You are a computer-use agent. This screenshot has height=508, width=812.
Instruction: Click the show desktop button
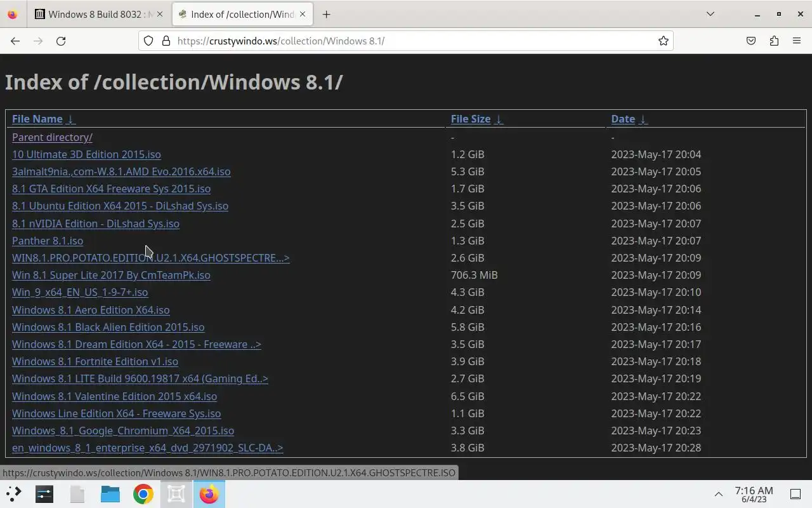[796, 494]
